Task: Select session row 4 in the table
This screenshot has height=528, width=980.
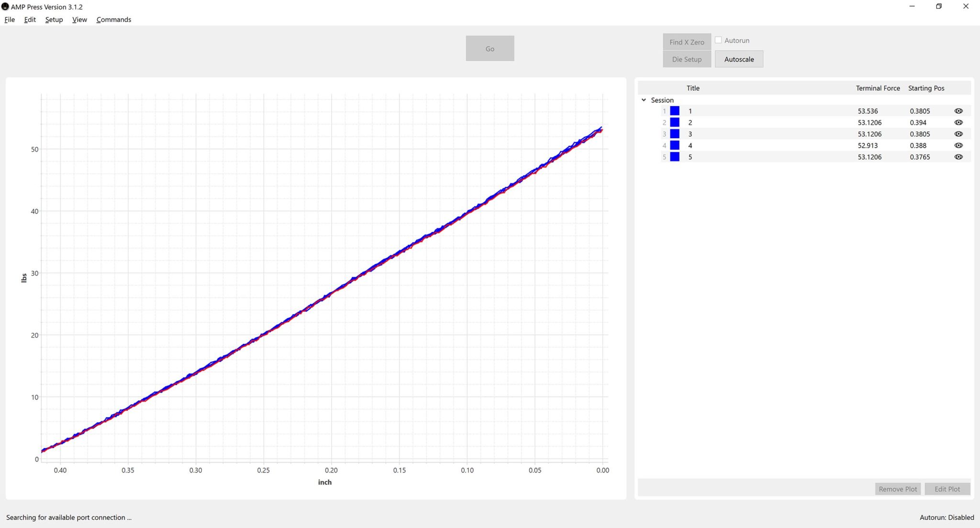Action: tap(766, 145)
